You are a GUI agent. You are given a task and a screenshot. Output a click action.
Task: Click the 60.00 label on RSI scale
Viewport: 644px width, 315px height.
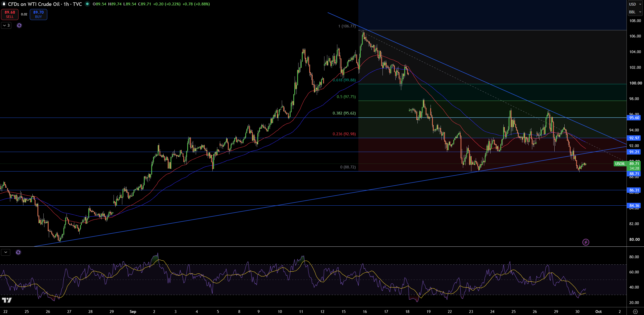point(634,272)
